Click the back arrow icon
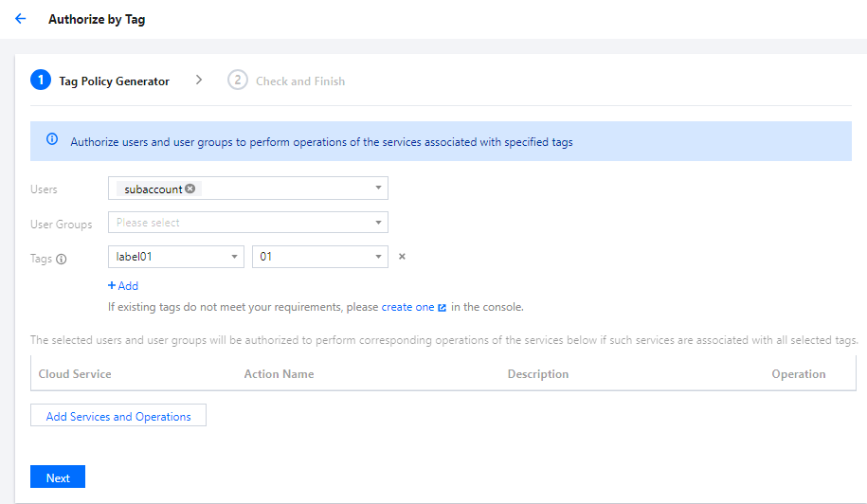Viewport: 867px width, 504px height. pyautogui.click(x=21, y=19)
